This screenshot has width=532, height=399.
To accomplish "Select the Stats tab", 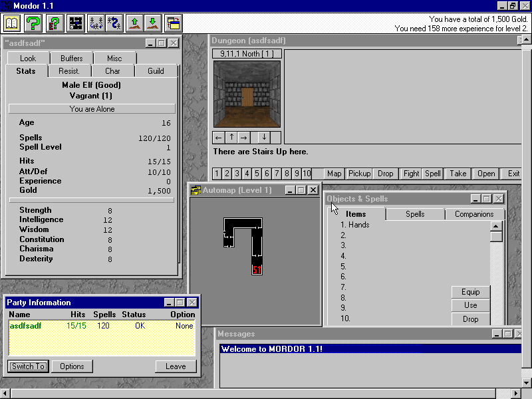I will pos(26,71).
